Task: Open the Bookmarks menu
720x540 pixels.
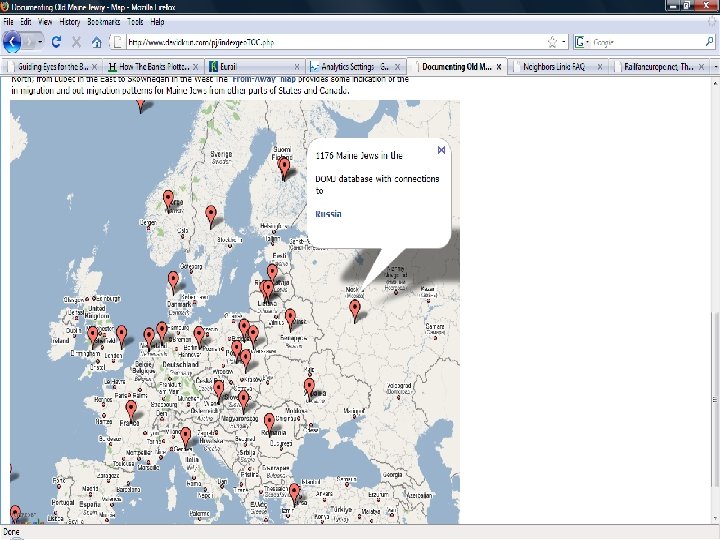Action: click(103, 21)
